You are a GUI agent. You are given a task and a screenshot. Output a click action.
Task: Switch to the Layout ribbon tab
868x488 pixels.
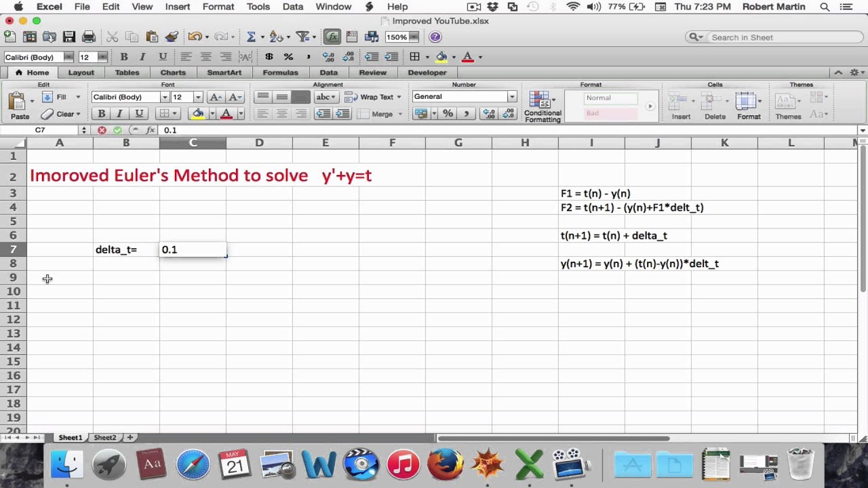pyautogui.click(x=81, y=73)
